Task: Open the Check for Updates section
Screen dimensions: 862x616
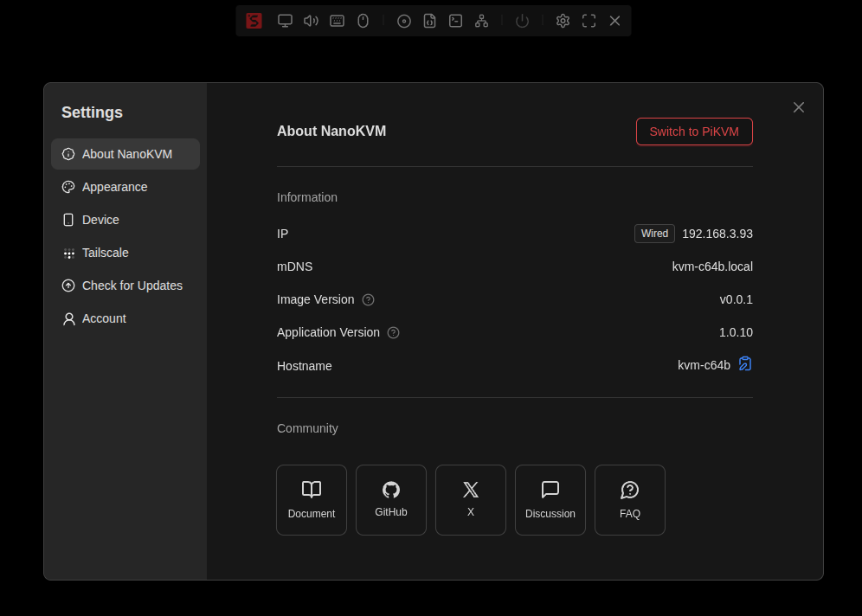Action: click(125, 286)
